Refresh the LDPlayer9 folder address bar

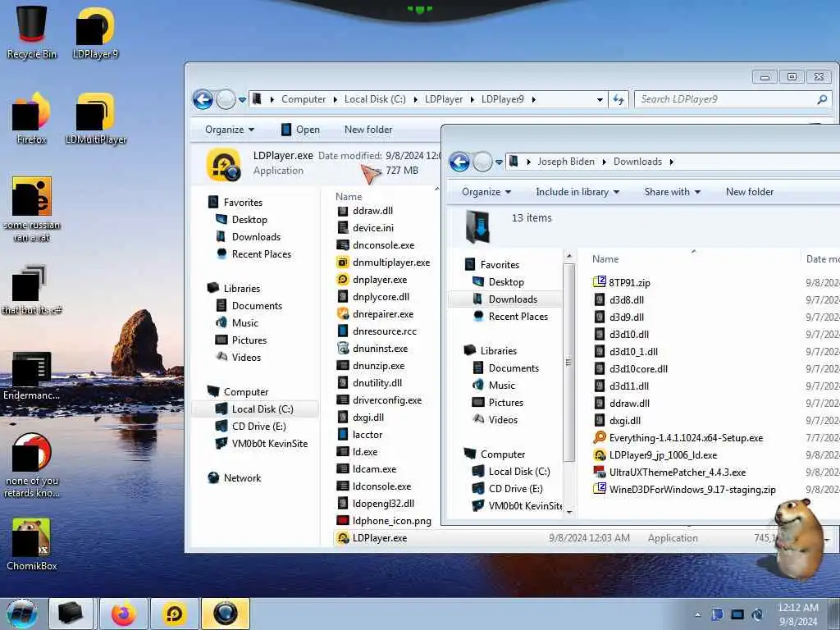(x=619, y=99)
